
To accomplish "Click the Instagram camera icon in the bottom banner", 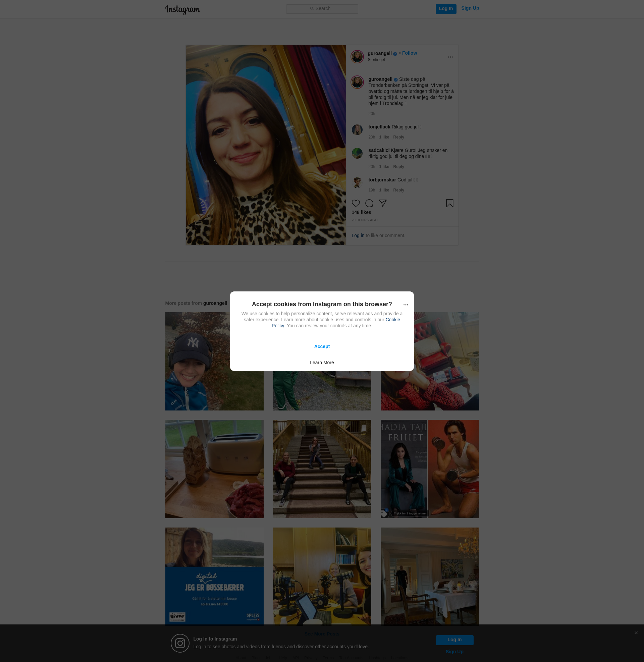I will (x=180, y=643).
